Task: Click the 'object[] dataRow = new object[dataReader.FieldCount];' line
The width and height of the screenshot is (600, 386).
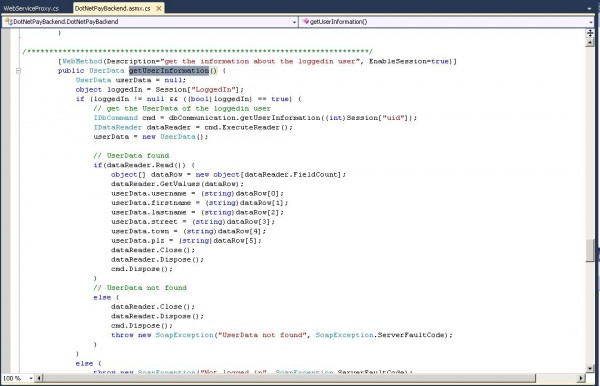Action: pos(228,174)
